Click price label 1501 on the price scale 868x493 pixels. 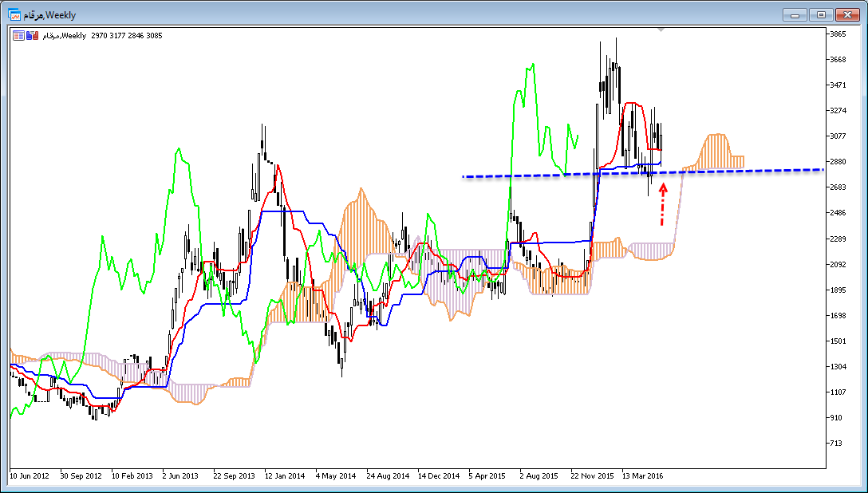point(838,341)
